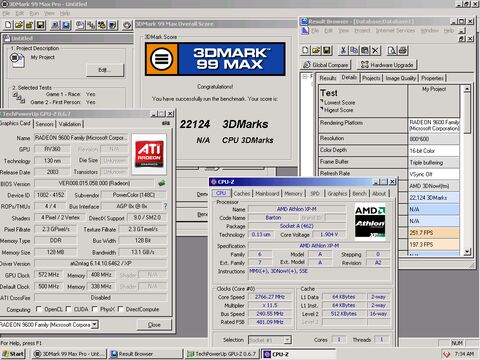The height and width of the screenshot is (360, 480).
Task: Enable the PhysX checkbox in GPU-Z
Action: coord(95,309)
